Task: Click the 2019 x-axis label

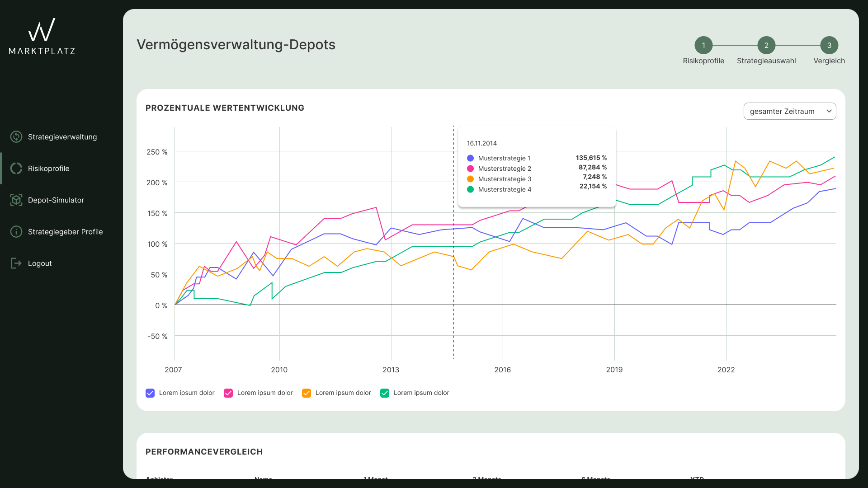Action: coord(614,370)
